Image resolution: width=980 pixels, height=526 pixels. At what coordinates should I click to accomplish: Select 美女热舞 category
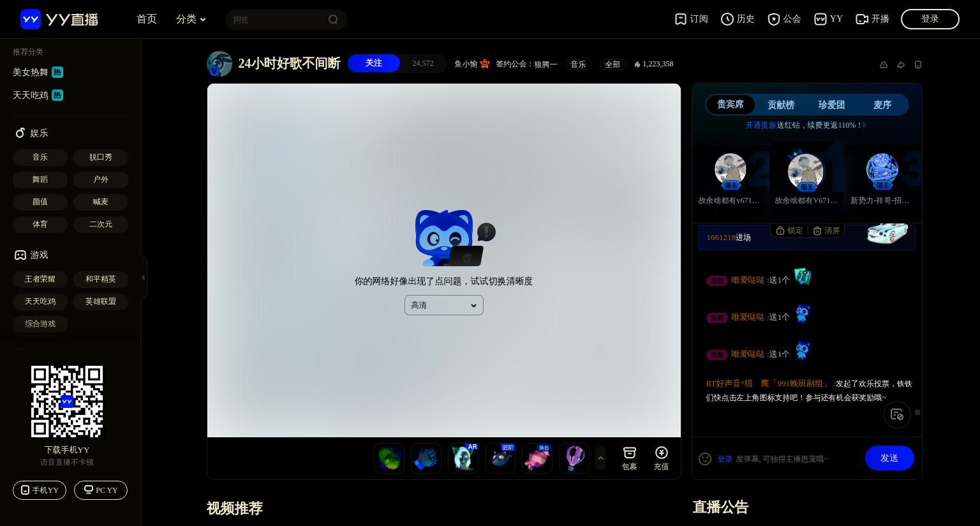pos(38,72)
